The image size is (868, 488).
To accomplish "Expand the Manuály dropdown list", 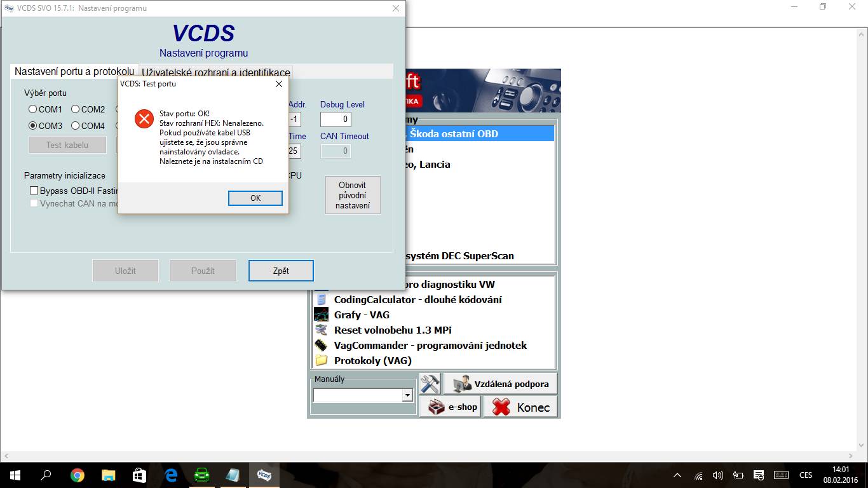I will tap(407, 395).
